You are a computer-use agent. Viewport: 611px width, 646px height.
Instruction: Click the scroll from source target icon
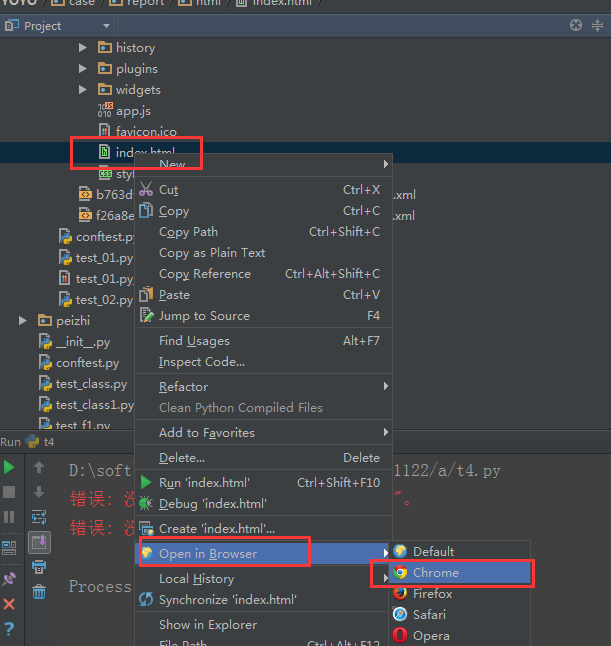coord(576,26)
